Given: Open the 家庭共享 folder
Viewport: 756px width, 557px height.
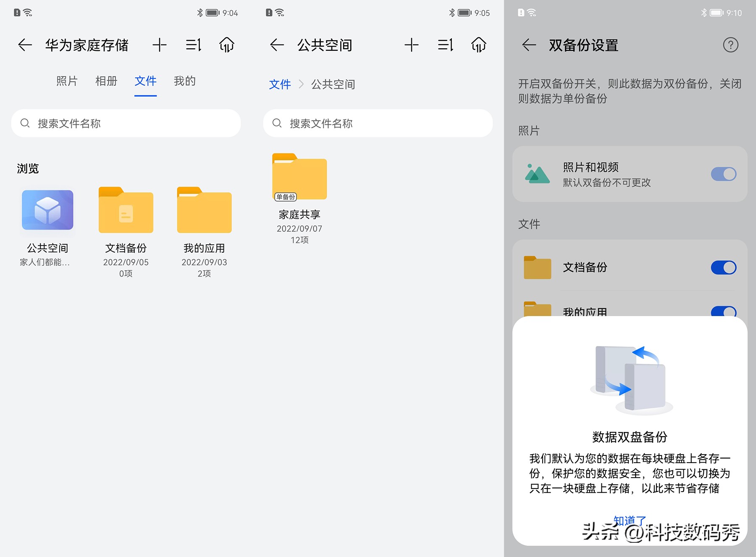Looking at the screenshot, I should 299,177.
